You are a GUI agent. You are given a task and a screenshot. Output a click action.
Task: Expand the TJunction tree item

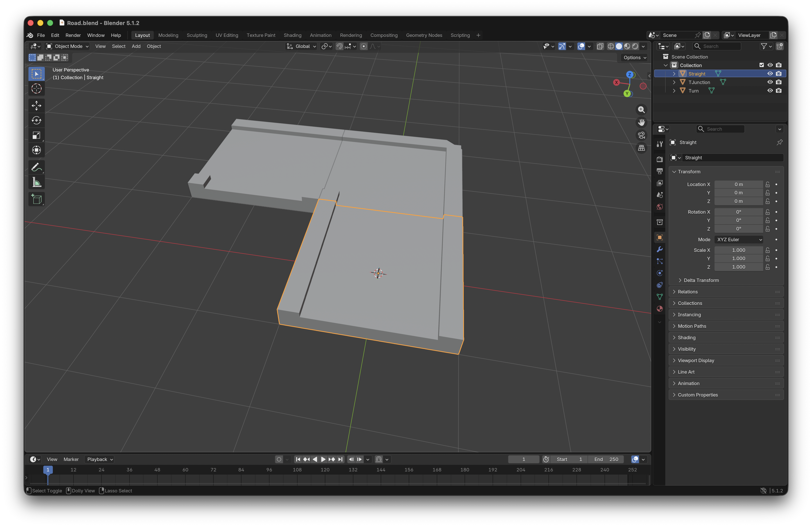pos(674,82)
